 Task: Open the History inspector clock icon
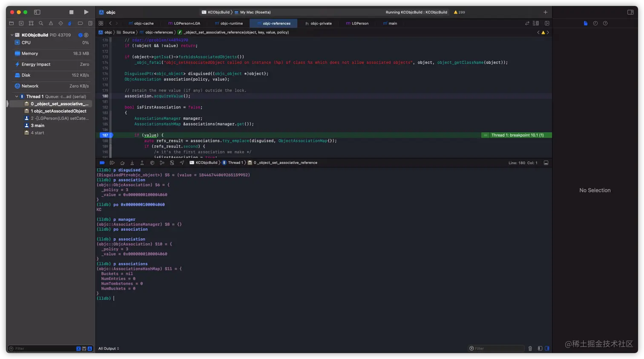[595, 23]
